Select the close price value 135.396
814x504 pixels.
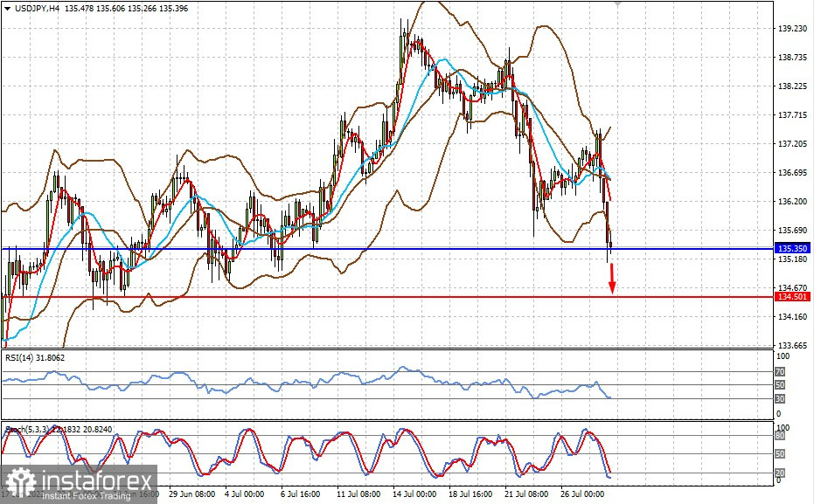coord(173,9)
